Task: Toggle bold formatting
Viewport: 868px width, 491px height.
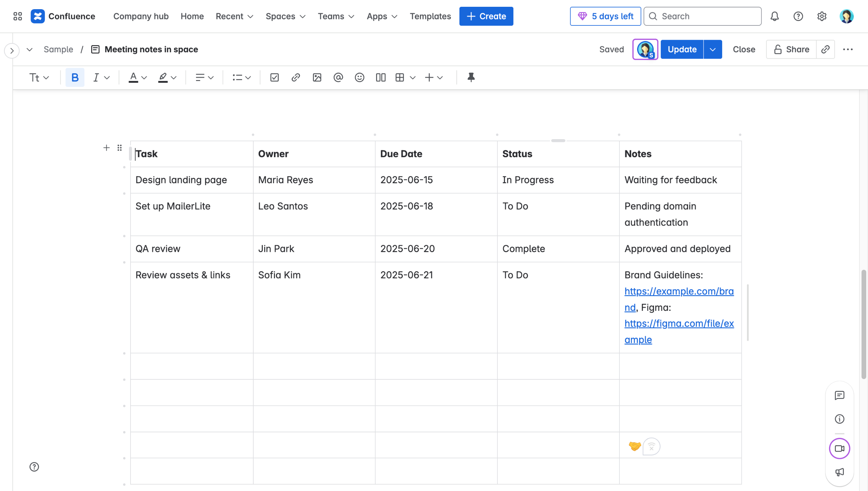Action: (x=75, y=78)
